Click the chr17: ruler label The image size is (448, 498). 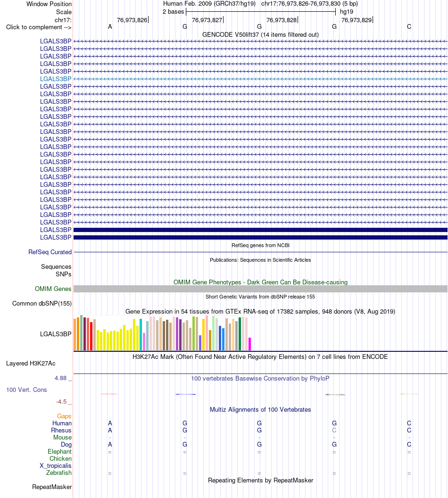pyautogui.click(x=63, y=20)
